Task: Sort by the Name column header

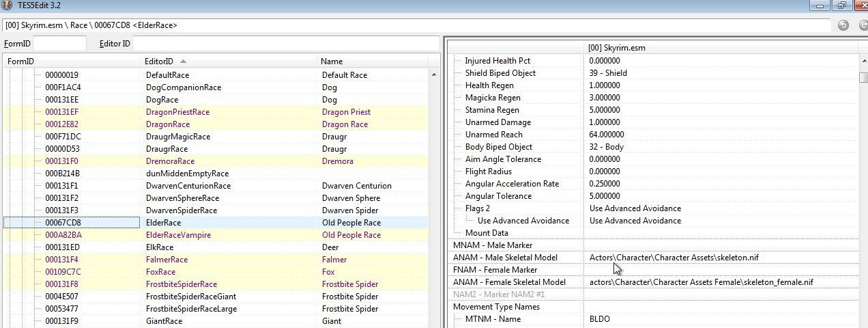Action: pyautogui.click(x=373, y=61)
